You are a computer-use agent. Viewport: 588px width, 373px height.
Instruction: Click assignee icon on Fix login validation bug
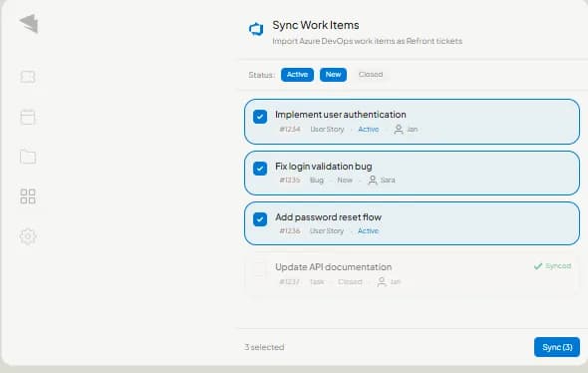[x=373, y=181]
